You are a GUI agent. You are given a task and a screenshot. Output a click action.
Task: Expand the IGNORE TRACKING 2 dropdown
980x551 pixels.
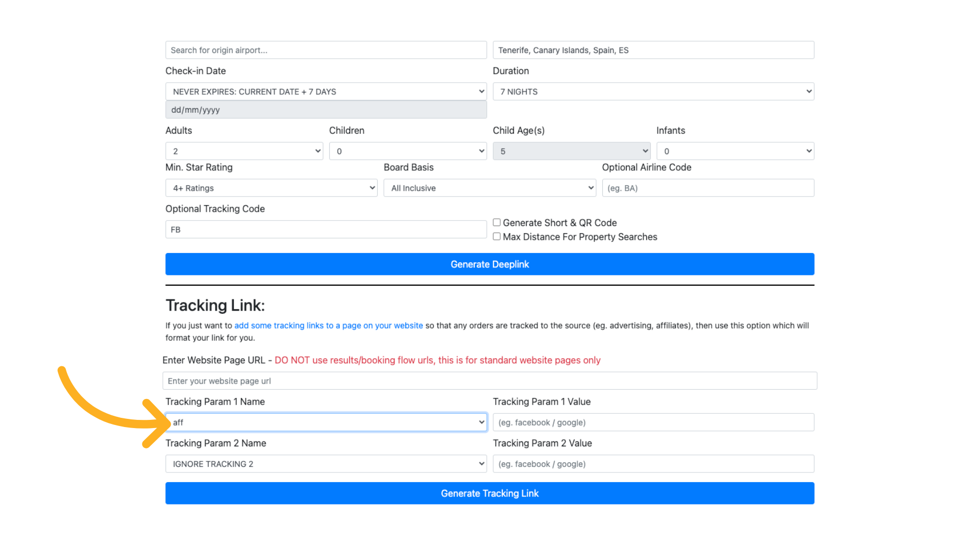(326, 464)
